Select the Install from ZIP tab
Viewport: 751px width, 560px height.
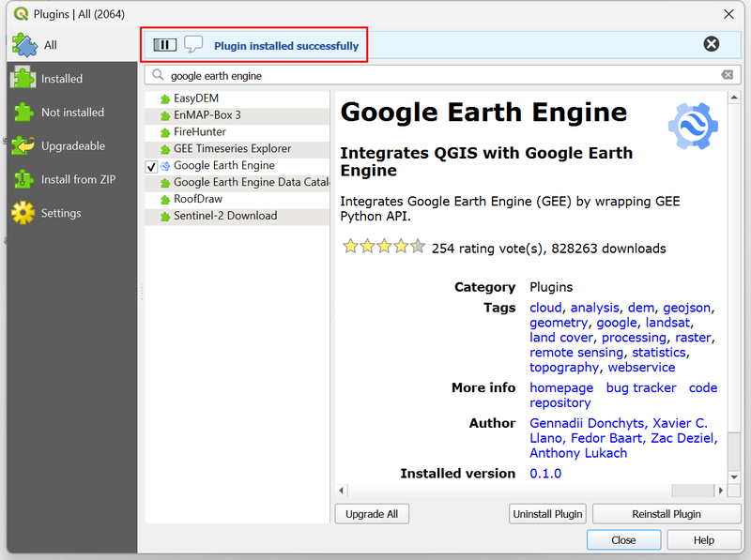72,179
